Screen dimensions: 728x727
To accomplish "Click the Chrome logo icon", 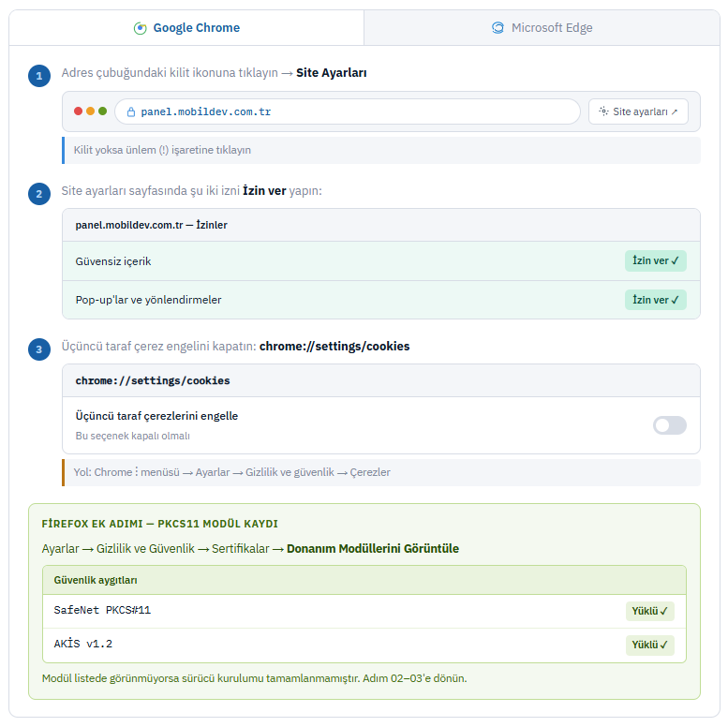I will click(x=140, y=28).
